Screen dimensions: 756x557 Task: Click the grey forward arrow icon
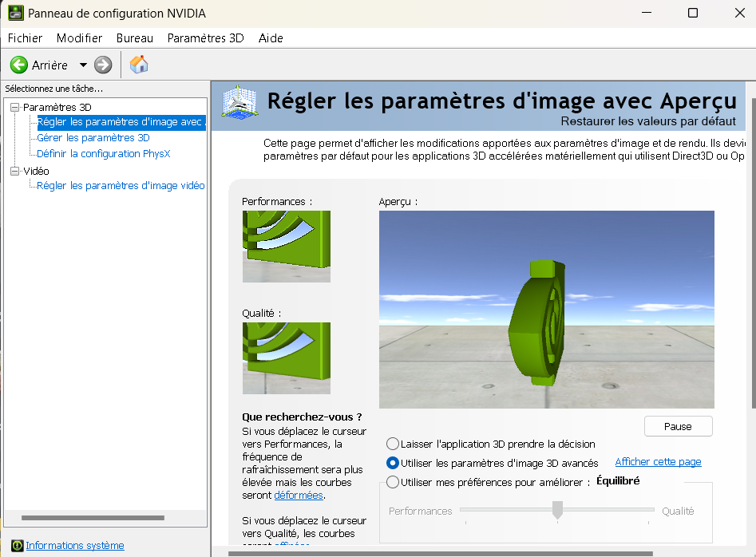[103, 65]
